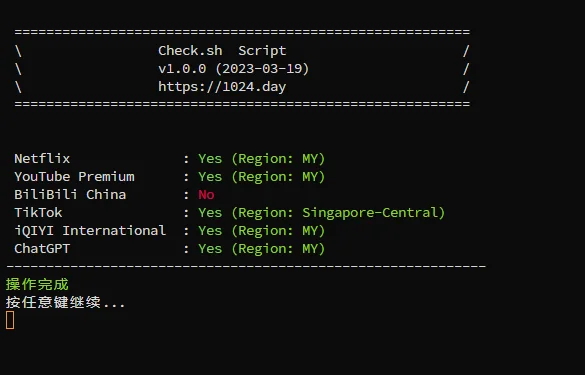This screenshot has width=585, height=375.
Task: Click the 按任意键继续... prompt
Action: coord(65,302)
